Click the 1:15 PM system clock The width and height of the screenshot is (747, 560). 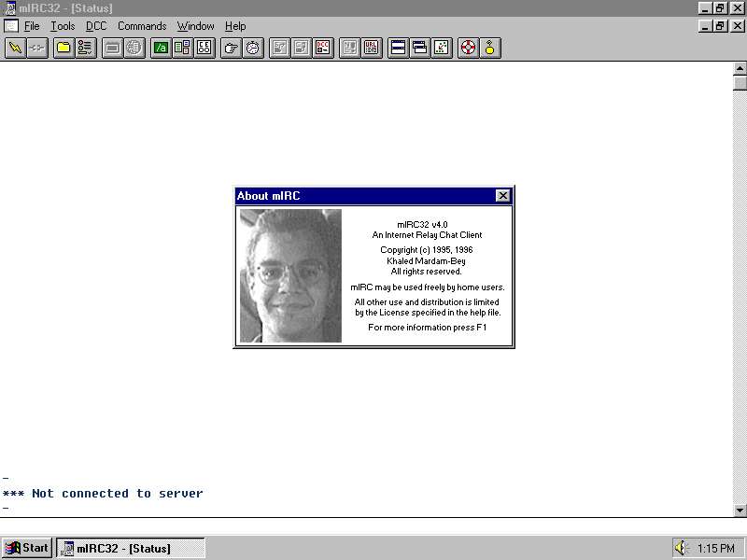(716, 549)
